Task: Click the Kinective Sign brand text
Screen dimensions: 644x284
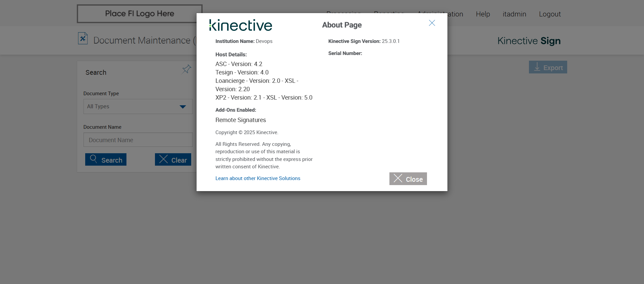Action: coord(529,41)
